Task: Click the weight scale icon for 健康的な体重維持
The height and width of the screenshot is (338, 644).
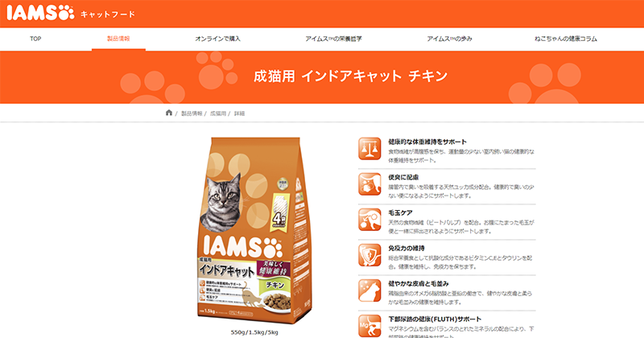Action: pyautogui.click(x=369, y=149)
